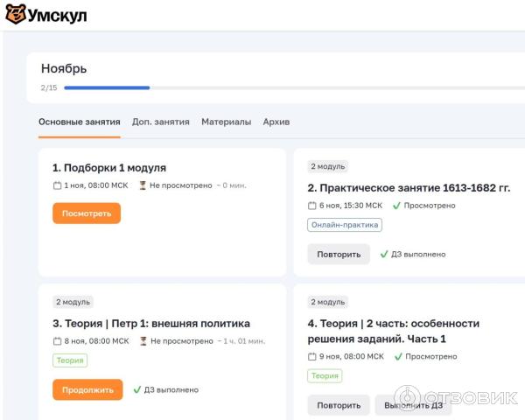Click the Умскул bear logo icon
Screen dimensions: 525x420
coord(16,15)
